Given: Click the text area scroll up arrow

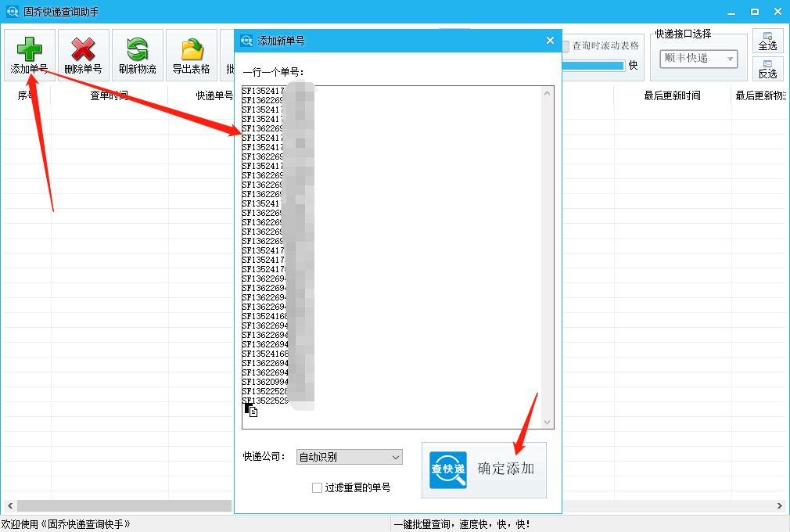Looking at the screenshot, I should tap(548, 93).
